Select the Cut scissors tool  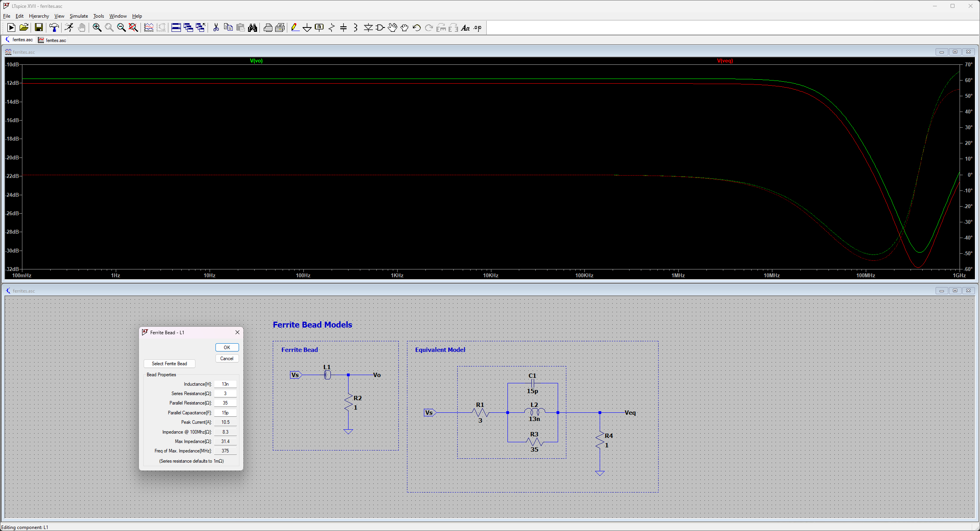[216, 27]
